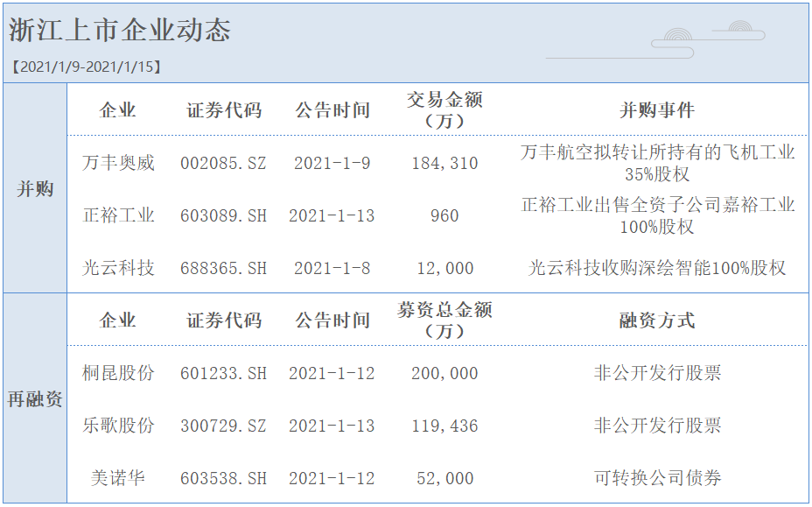Select the 企业 header in 再融资 section
Image resolution: width=812 pixels, height=507 pixels.
[x=117, y=320]
